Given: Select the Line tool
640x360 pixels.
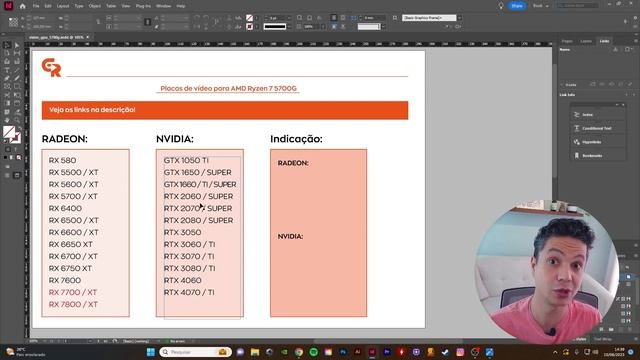Looking at the screenshot, I should point(17,70).
